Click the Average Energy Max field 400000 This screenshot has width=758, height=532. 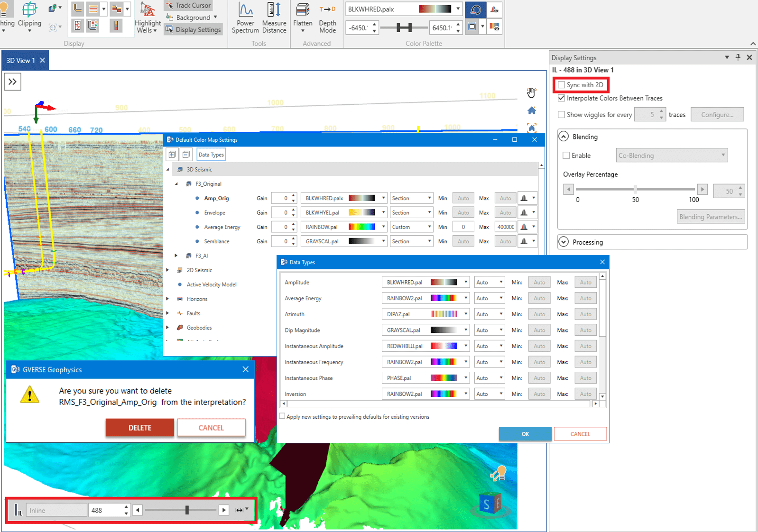coord(506,227)
